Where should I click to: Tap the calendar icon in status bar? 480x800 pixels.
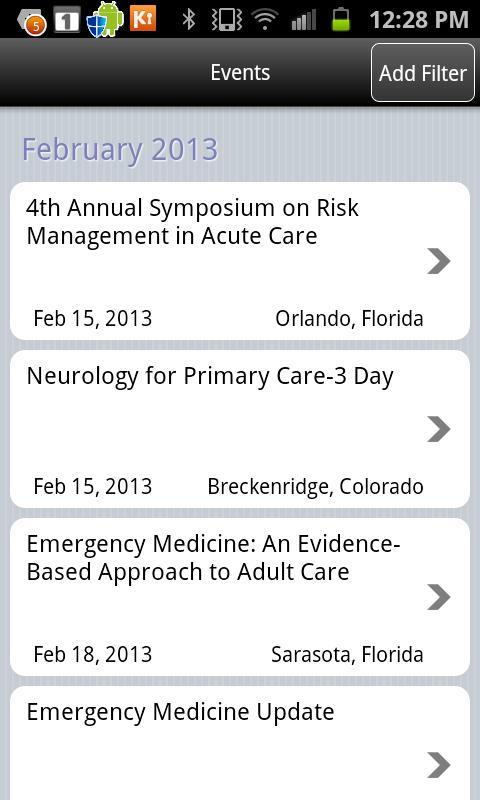coord(66,20)
